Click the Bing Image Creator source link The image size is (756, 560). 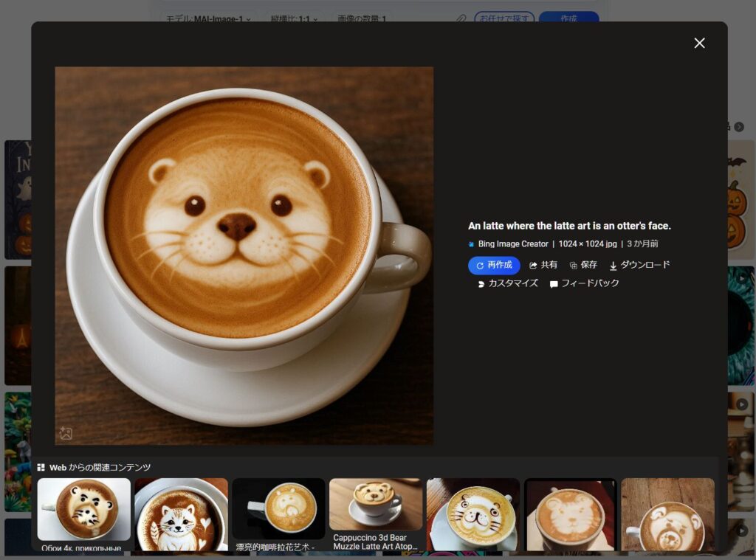[512, 244]
